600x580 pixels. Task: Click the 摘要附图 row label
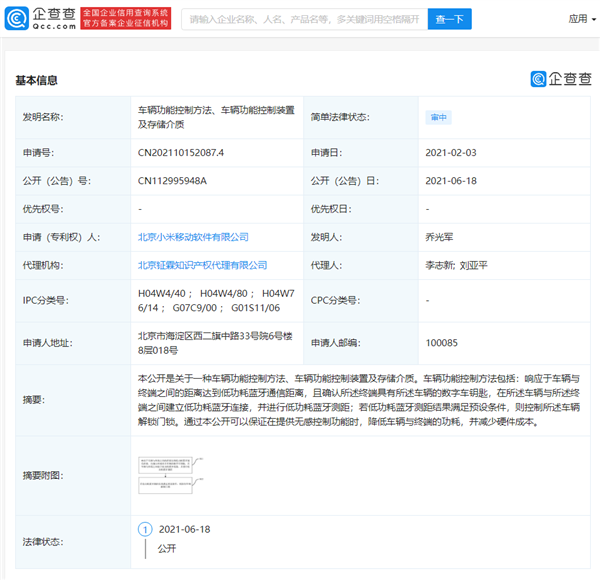coord(43,476)
